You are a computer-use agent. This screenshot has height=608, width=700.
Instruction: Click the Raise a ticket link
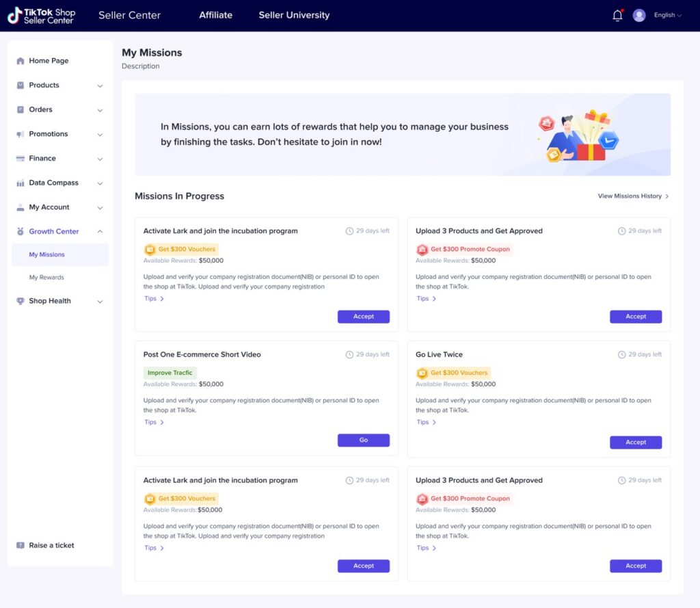click(51, 545)
